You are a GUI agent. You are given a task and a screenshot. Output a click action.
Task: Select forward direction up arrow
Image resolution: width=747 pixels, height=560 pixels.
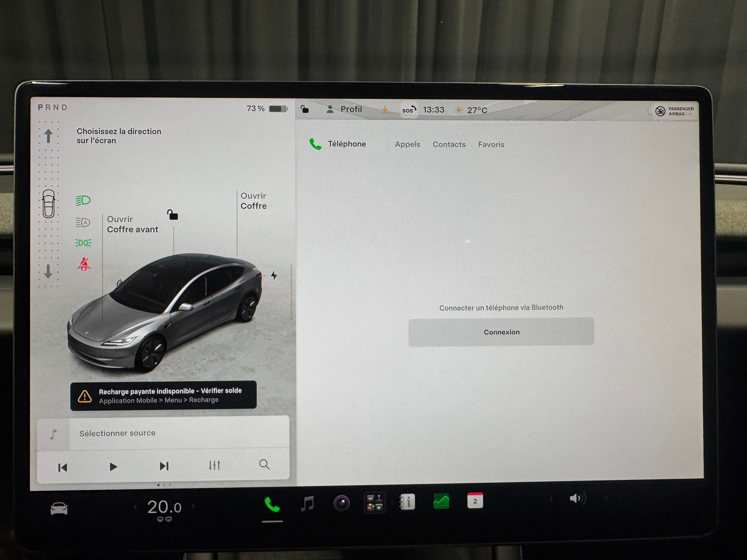click(x=48, y=136)
